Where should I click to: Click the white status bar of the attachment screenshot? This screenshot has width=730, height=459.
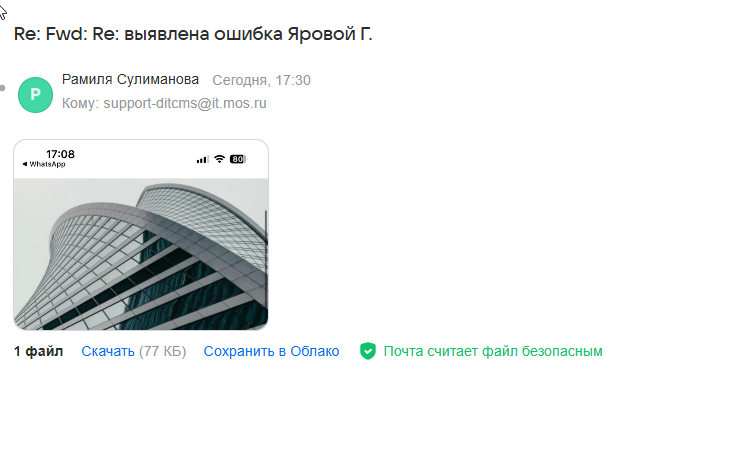[141, 159]
